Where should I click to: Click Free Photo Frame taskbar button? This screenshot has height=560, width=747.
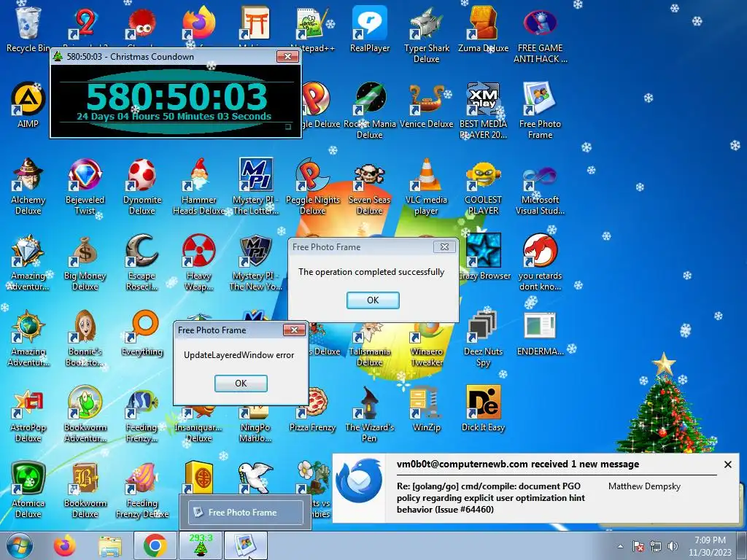(245, 545)
